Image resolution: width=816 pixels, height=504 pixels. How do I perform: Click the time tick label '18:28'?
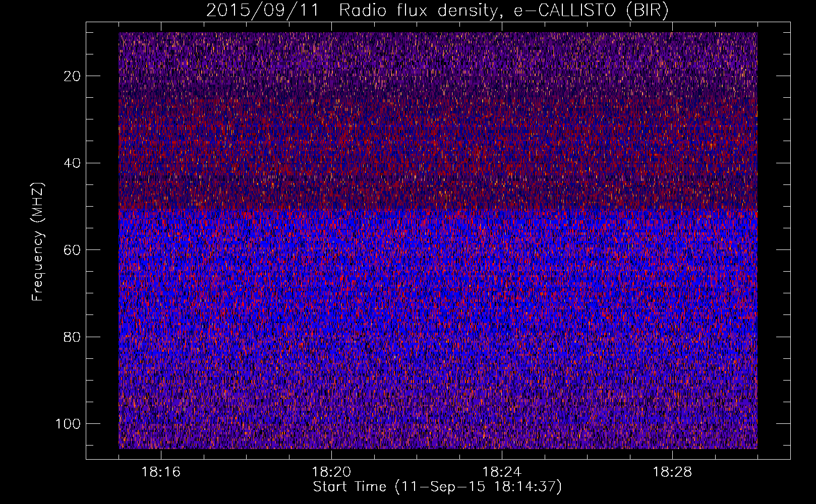coord(672,472)
